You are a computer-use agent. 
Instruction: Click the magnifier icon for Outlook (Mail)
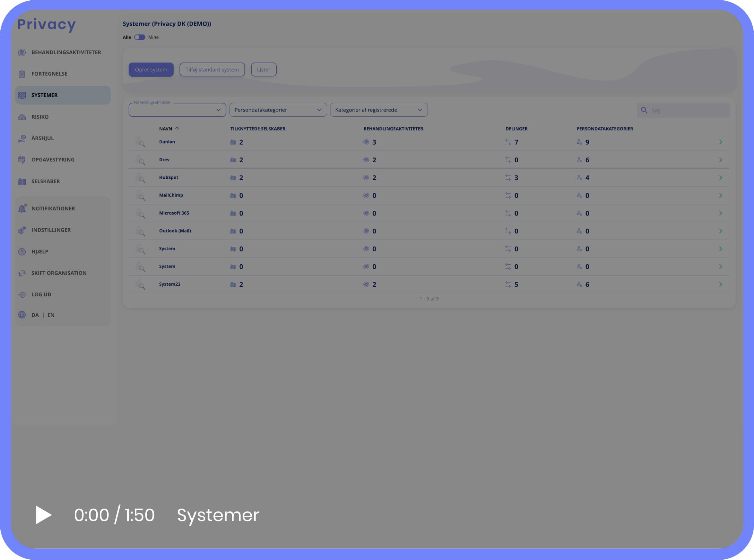tap(140, 231)
